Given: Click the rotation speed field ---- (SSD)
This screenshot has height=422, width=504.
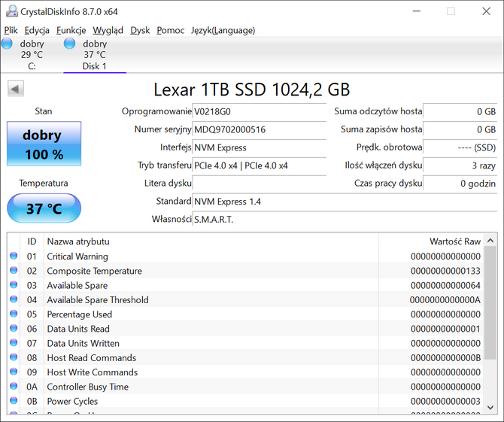Looking at the screenshot, I should 460,148.
